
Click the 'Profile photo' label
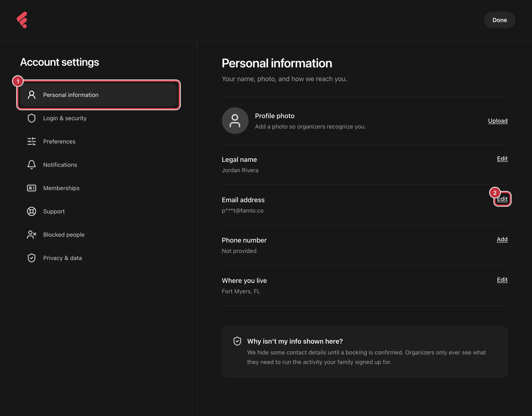[x=275, y=116]
